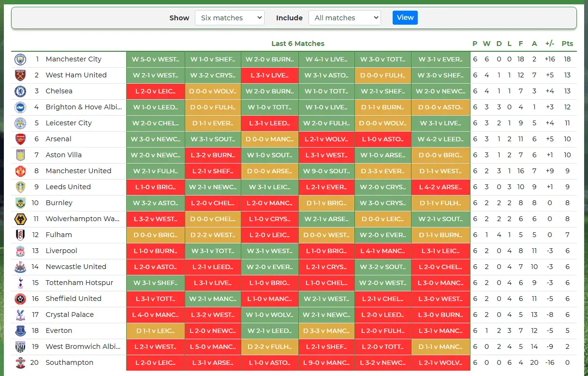Image resolution: width=588 pixels, height=376 pixels.
Task: Click the blue View button
Action: (405, 18)
